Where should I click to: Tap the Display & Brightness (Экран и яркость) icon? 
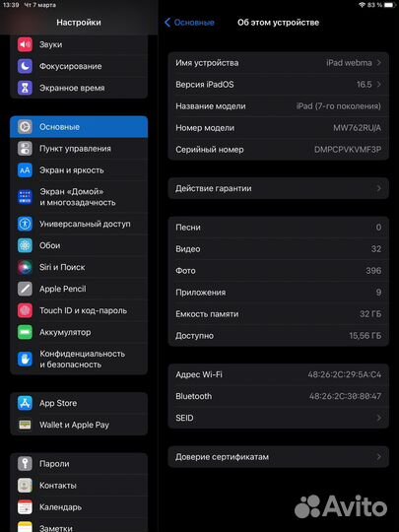click(x=25, y=170)
